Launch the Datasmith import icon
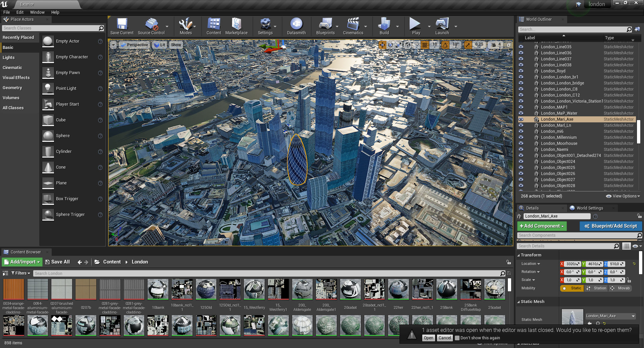The image size is (644, 348). (296, 24)
